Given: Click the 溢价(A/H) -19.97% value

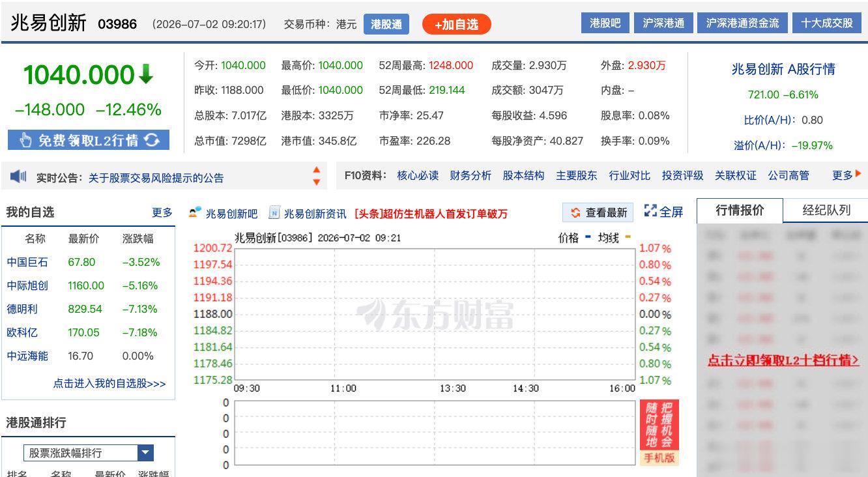Looking at the screenshot, I should pyautogui.click(x=812, y=145).
